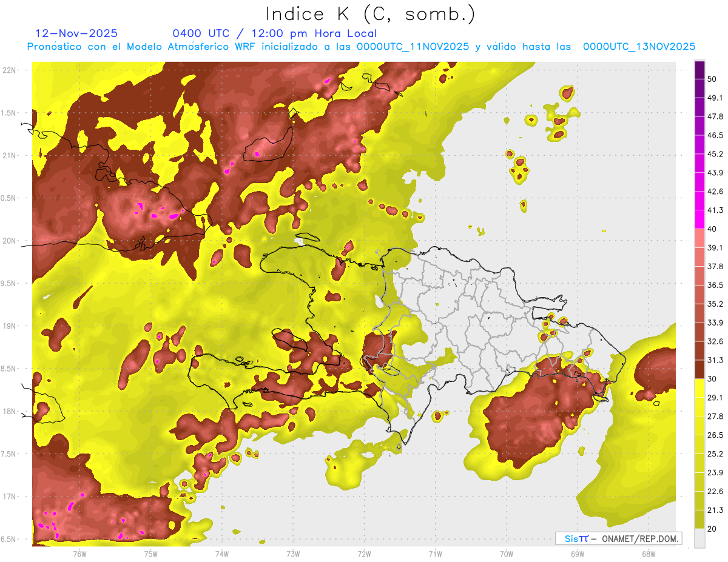Click the "71W" longitude label
The width and height of the screenshot is (728, 562).
click(x=435, y=554)
